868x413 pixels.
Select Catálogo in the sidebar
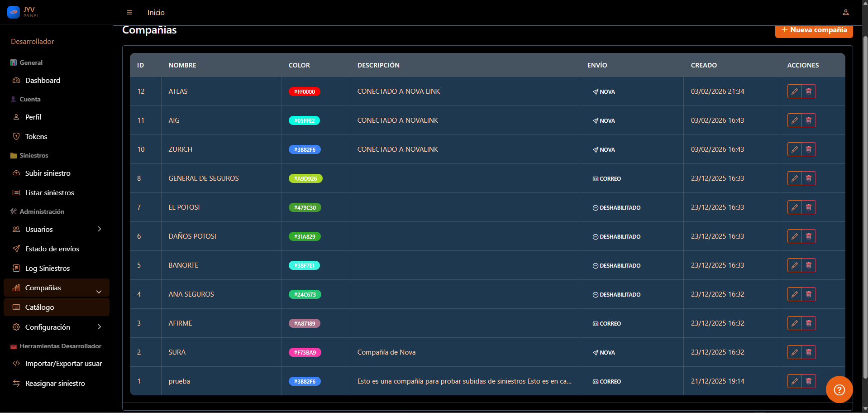40,307
